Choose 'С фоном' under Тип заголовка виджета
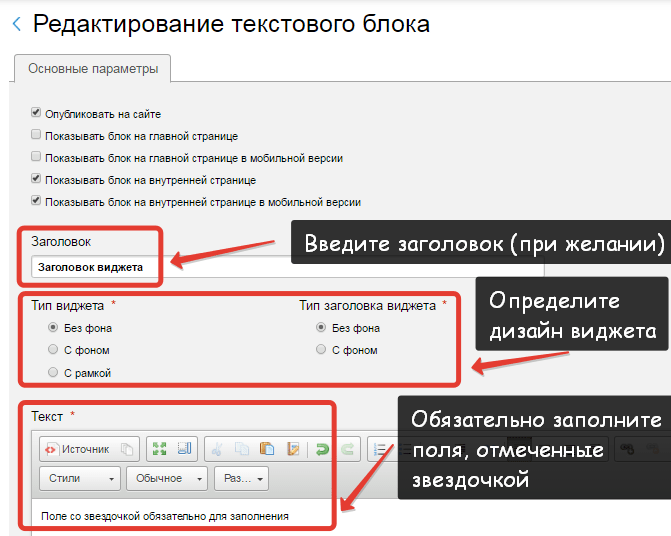The width and height of the screenshot is (671, 536). click(321, 350)
